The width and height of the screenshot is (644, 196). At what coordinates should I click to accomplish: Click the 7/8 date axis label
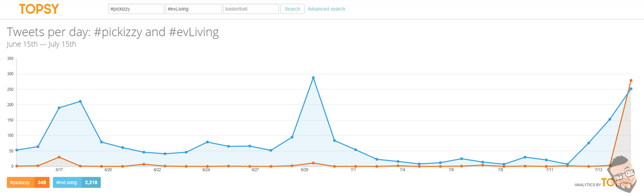[x=500, y=169]
